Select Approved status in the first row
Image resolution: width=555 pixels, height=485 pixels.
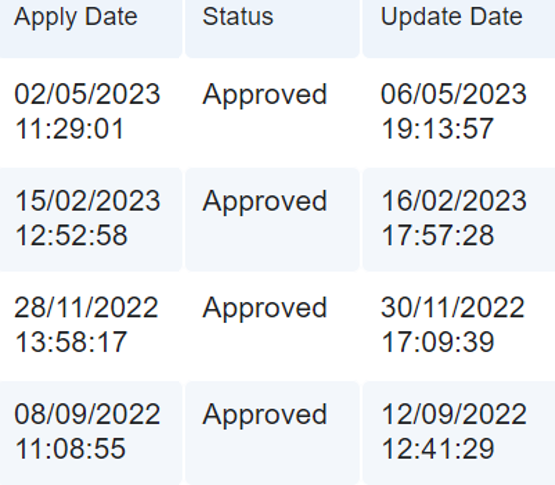(x=264, y=95)
